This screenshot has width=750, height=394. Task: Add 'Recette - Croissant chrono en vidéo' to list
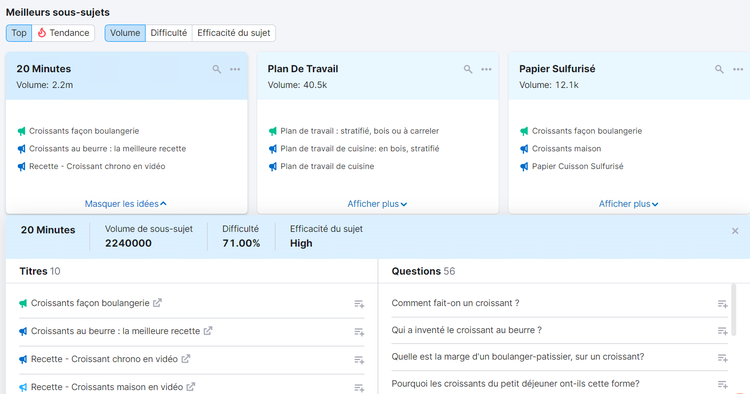pyautogui.click(x=359, y=360)
